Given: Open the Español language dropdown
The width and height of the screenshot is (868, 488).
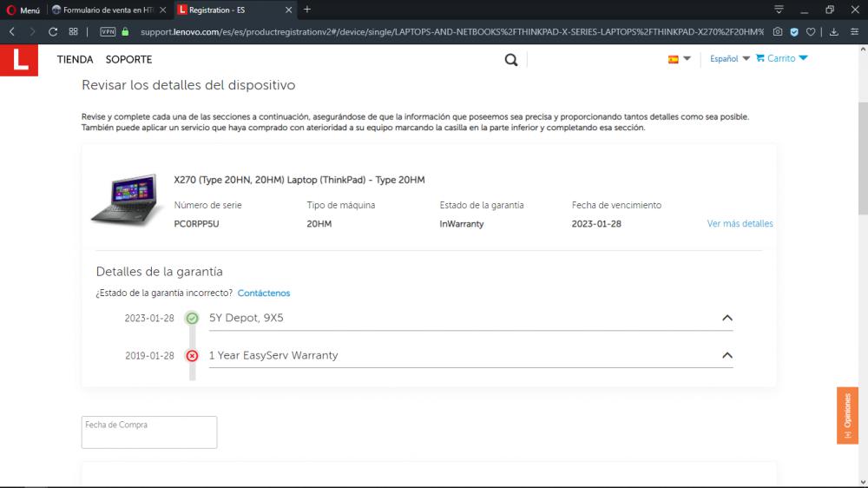Looking at the screenshot, I should click(730, 59).
